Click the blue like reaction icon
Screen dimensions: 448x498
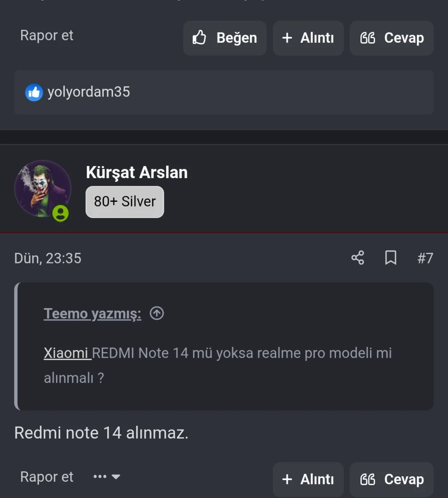34,93
